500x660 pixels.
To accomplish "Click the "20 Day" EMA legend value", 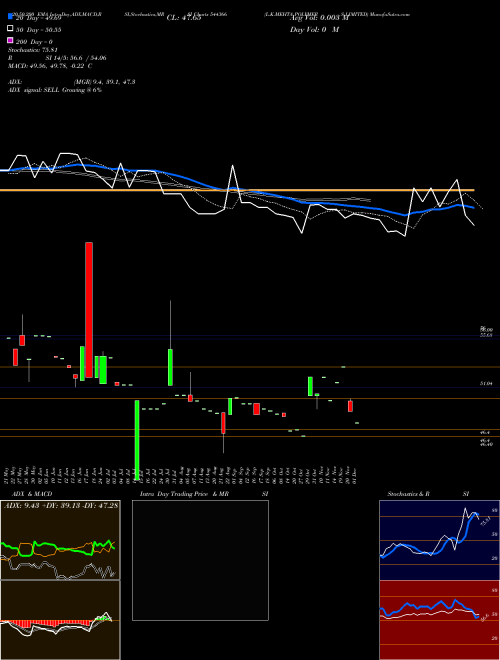I will pos(39,17).
